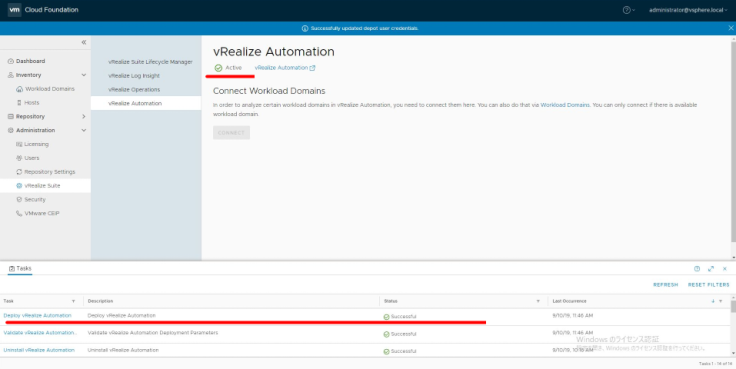Click the Administration gear icon
Viewport: 736px width, 369px height.
click(x=11, y=130)
